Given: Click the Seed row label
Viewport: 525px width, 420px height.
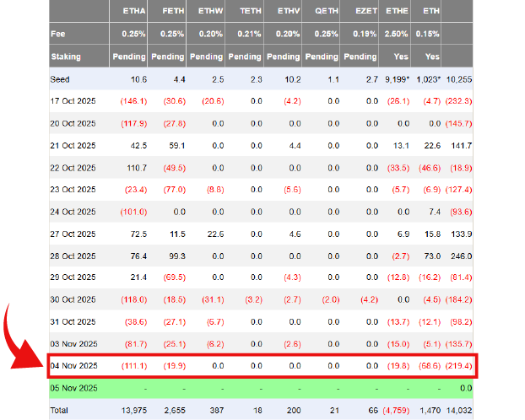Looking at the screenshot, I should (61, 78).
